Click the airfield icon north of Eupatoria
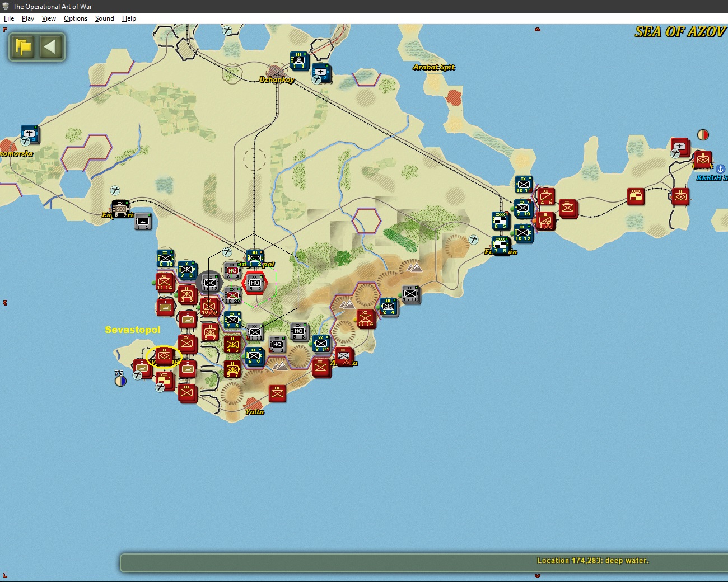The height and width of the screenshot is (582, 728). (x=115, y=190)
